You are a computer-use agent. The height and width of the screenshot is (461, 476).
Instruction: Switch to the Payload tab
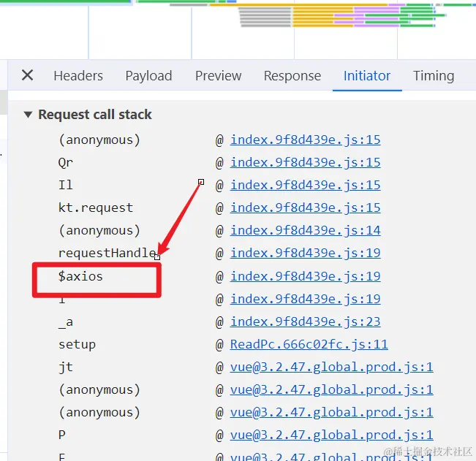pyautogui.click(x=148, y=76)
